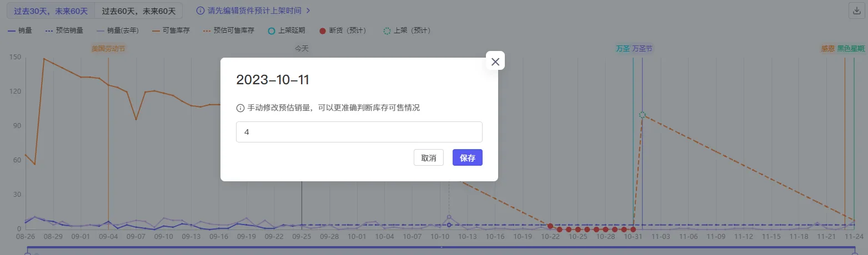Toggle the 销量(去年) legend series

tap(118, 30)
